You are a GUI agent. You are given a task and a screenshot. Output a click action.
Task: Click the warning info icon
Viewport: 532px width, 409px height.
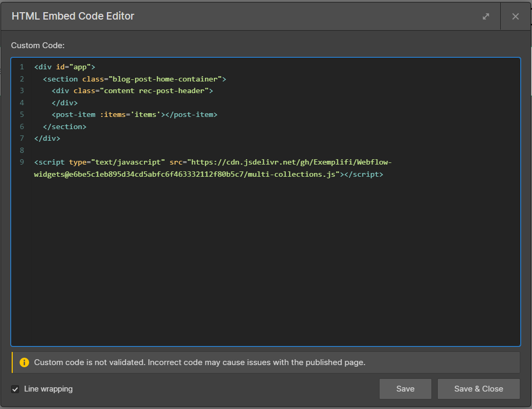pos(24,362)
